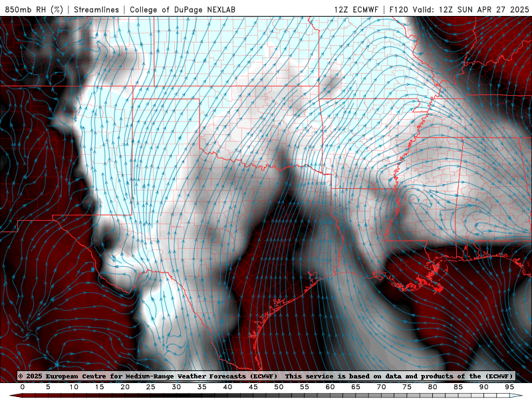This screenshot has height=399, width=532.
Task: Click the 75 label on the RH legend
Action: [x=407, y=387]
